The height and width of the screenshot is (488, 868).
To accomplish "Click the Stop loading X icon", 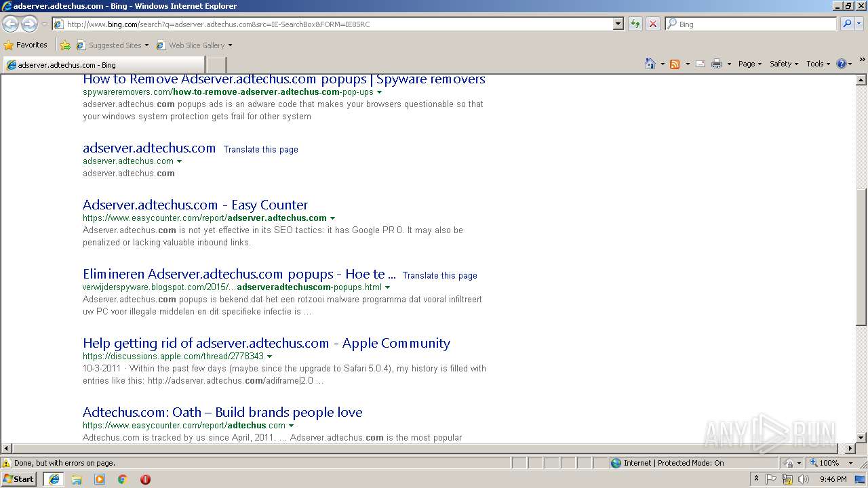I will click(652, 24).
